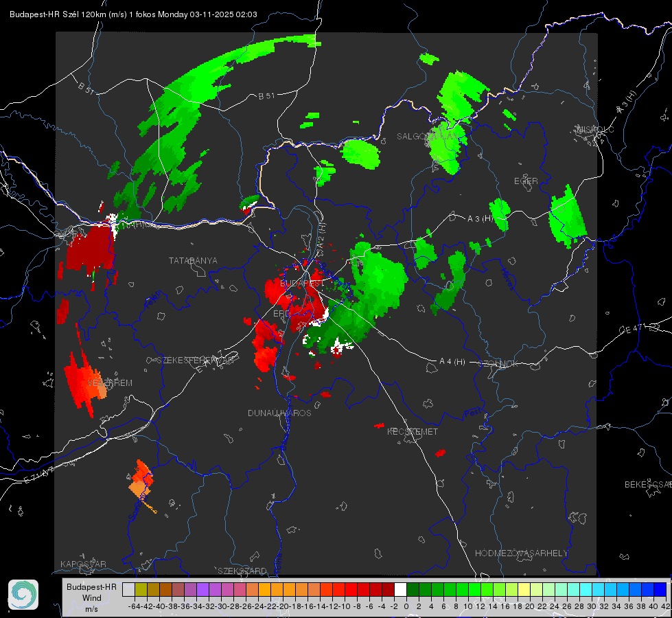Pick the white legend swatch between -2 and 0
This screenshot has width=672, height=618.
(x=400, y=589)
